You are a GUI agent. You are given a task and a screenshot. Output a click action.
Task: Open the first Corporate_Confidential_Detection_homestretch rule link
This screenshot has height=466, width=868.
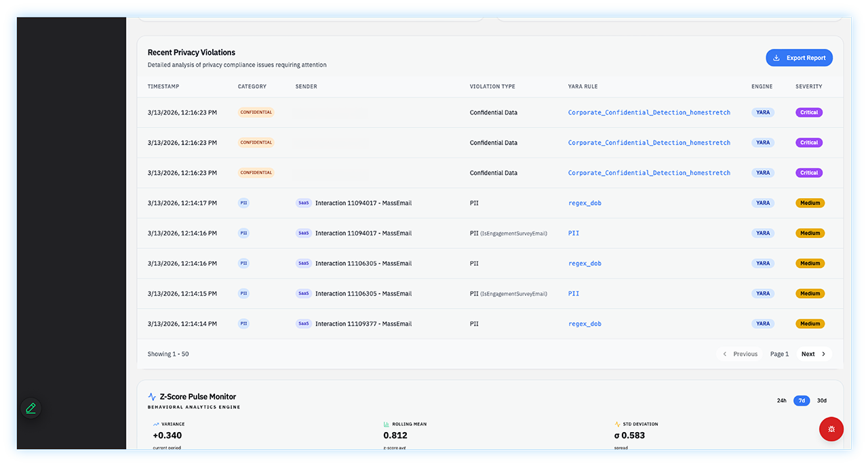click(x=649, y=113)
